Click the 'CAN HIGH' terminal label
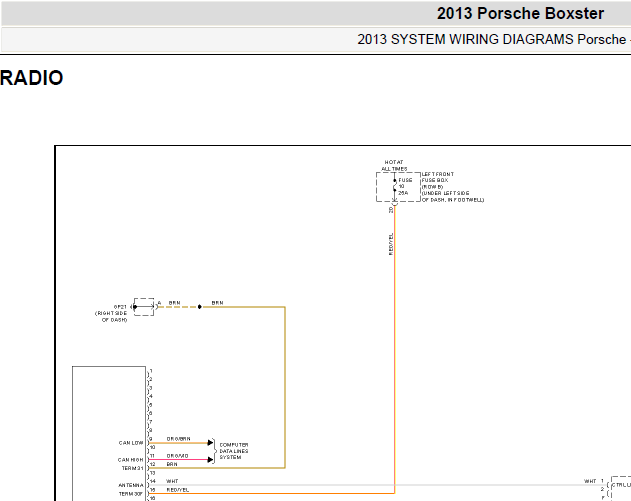The image size is (631, 501). point(130,460)
